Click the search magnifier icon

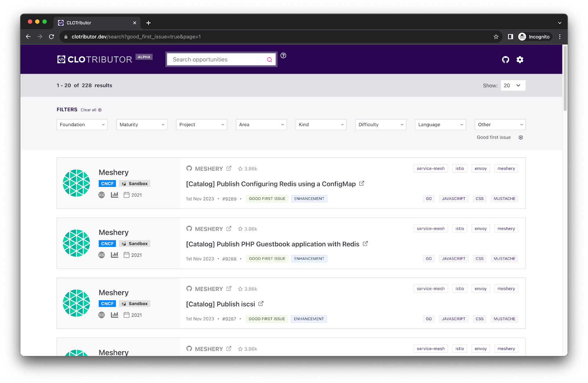pos(269,60)
